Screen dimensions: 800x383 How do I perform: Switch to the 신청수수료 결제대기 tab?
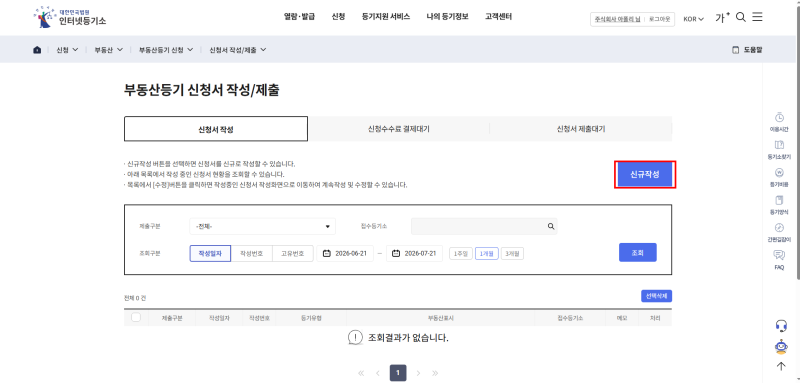[x=398, y=129]
